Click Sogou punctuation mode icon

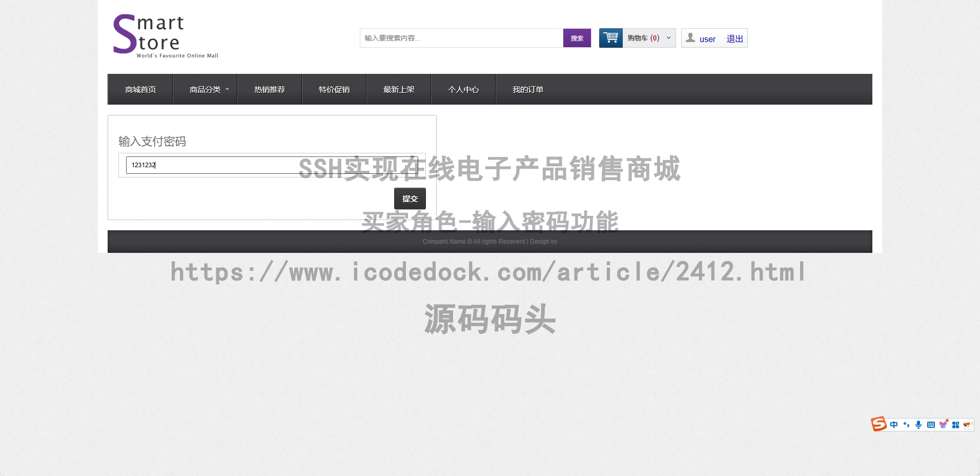tap(906, 425)
